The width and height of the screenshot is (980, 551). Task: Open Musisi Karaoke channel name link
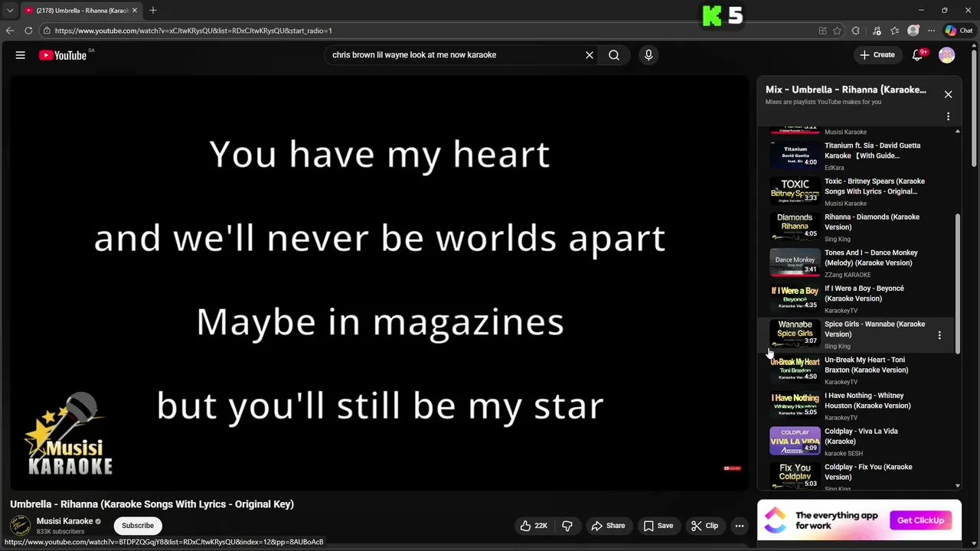(64, 521)
